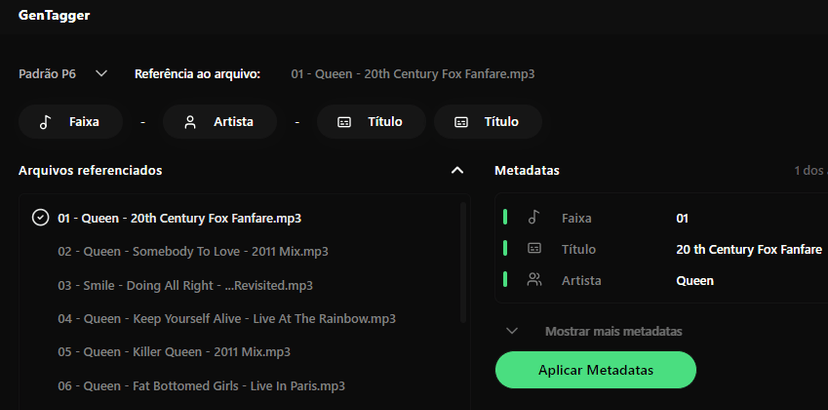Image resolution: width=828 pixels, height=410 pixels.
Task: Open the Padrão P6 pattern dropdown
Action: 62,73
